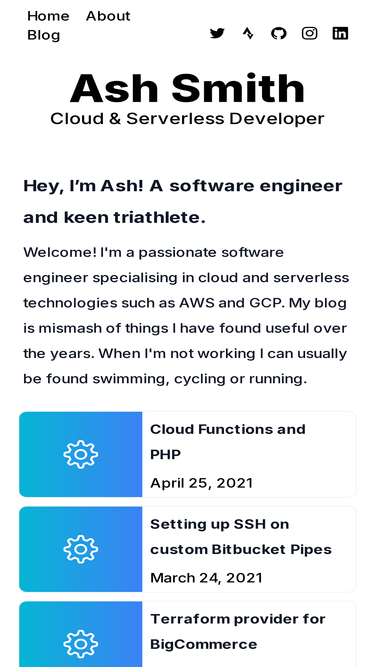The height and width of the screenshot is (667, 375).
Task: Open the About page
Action: [108, 16]
